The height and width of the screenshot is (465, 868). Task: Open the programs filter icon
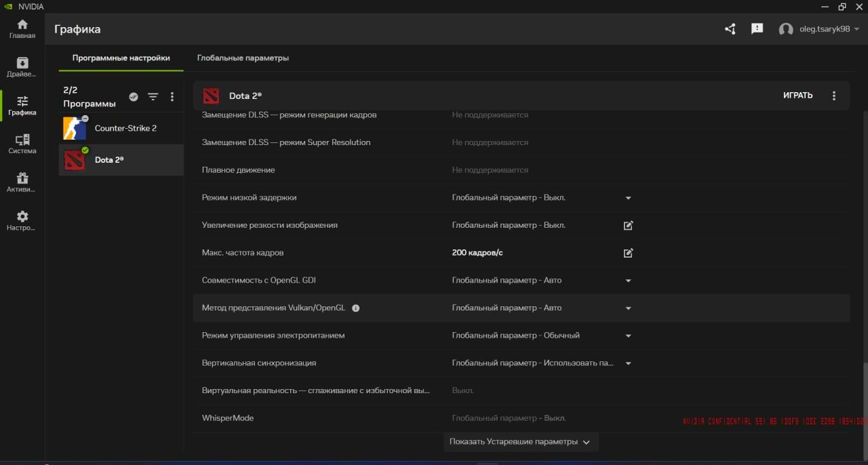(153, 97)
